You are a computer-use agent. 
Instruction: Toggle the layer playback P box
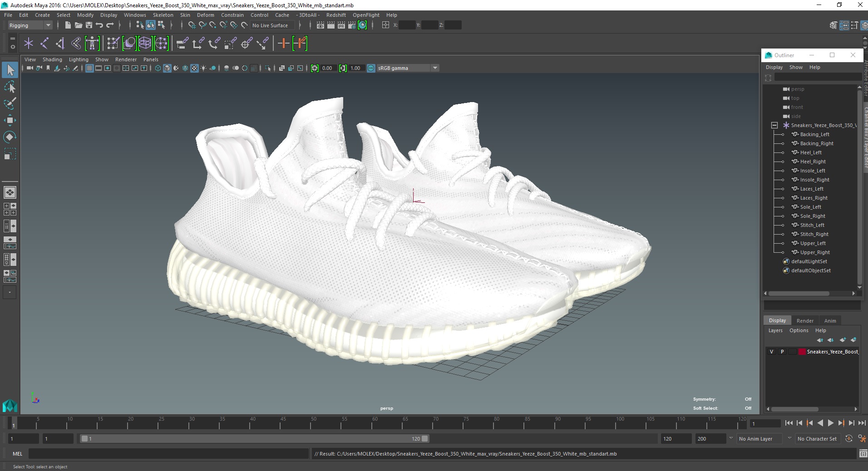click(782, 352)
